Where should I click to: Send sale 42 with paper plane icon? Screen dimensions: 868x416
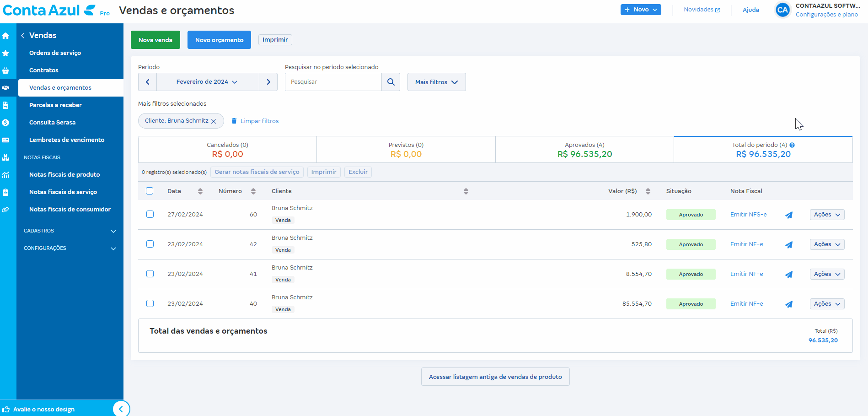789,244
